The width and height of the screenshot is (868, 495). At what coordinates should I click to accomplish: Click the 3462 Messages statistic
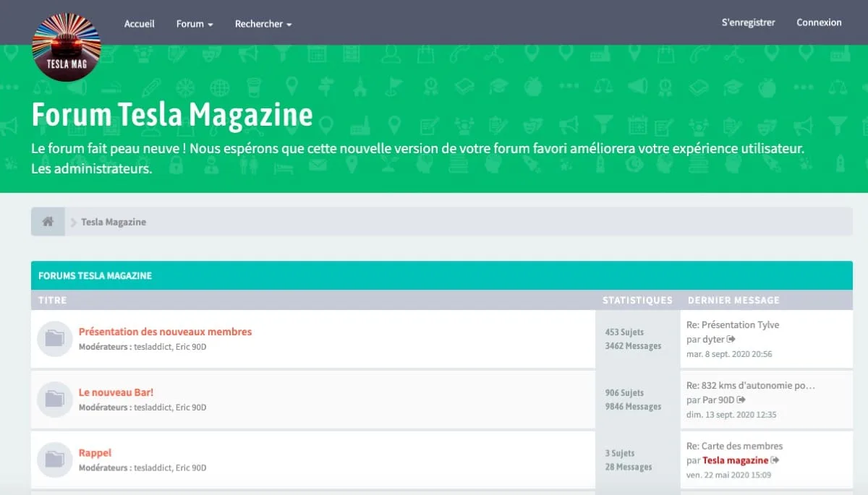[633, 346]
